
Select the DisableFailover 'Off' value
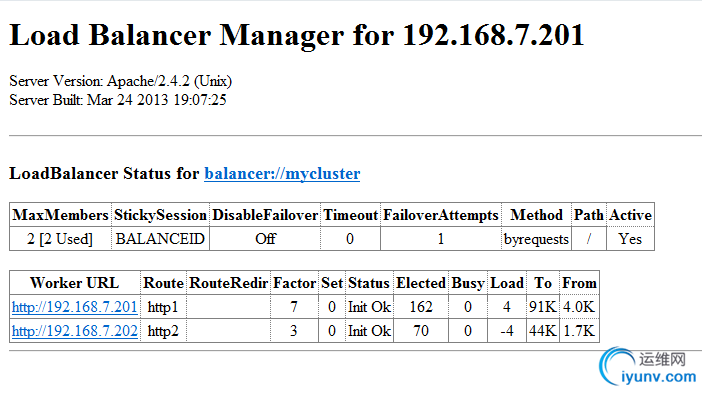click(x=265, y=239)
